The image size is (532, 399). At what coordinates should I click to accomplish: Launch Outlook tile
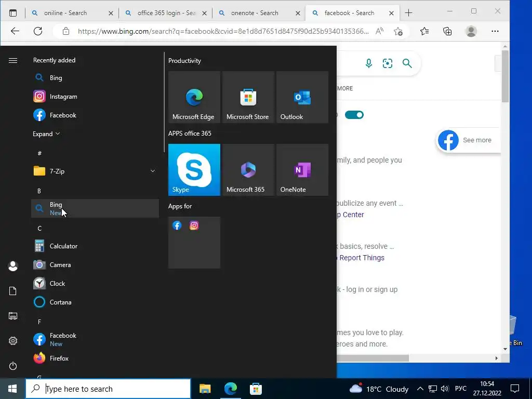[x=302, y=97]
